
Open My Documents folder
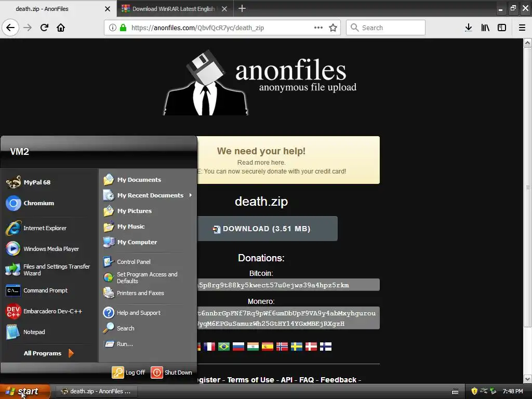click(148, 179)
